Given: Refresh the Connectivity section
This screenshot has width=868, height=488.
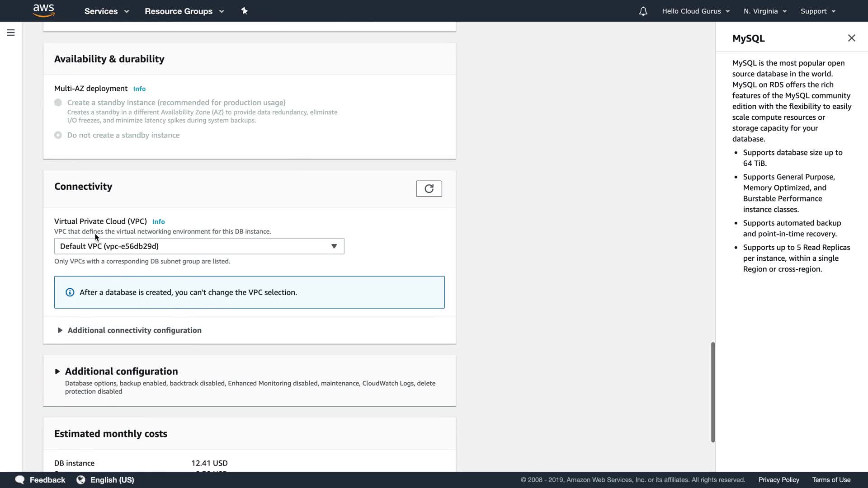Looking at the screenshot, I should click(429, 188).
